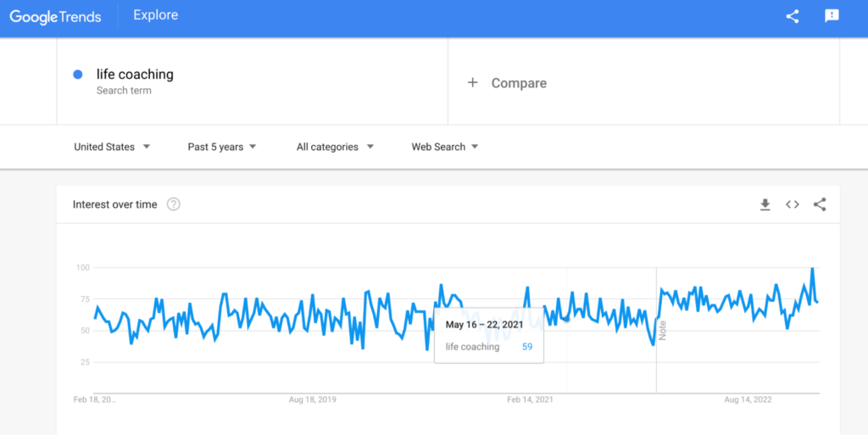The height and width of the screenshot is (435, 868).
Task: Click the plus icon next to Compare
Action: coord(472,82)
